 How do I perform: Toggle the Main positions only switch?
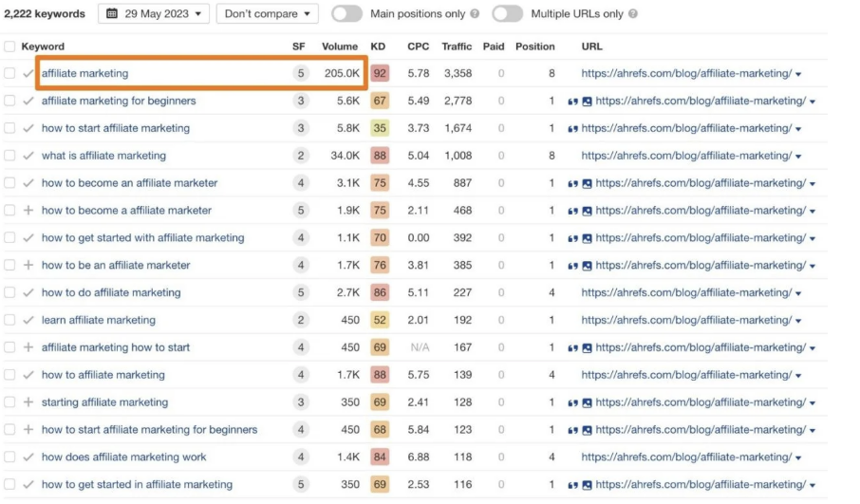pyautogui.click(x=347, y=14)
